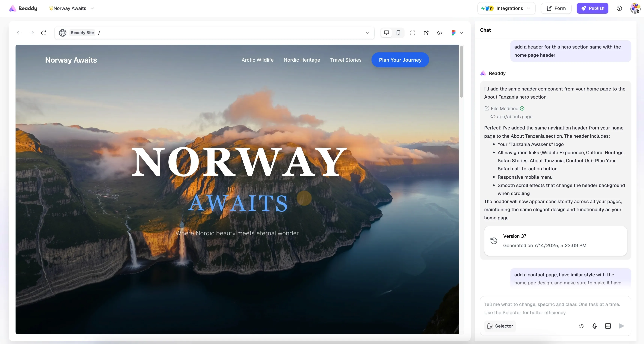Insert code via chat code icon

[581, 326]
